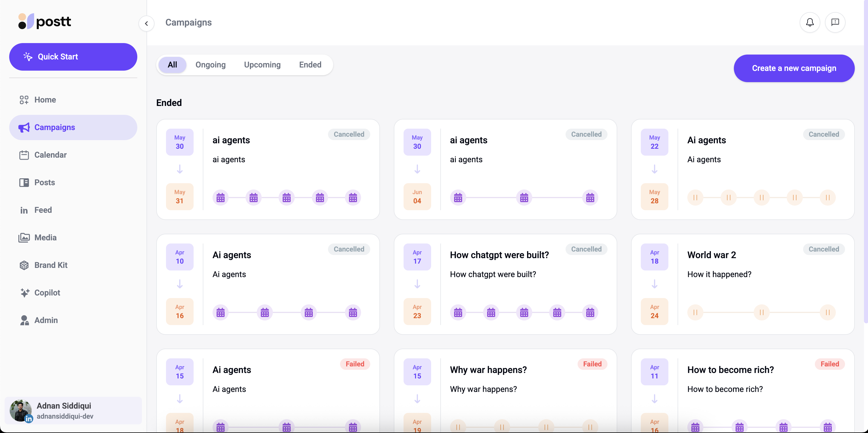Open the feedback message icon
This screenshot has height=433, width=868.
[x=835, y=22]
